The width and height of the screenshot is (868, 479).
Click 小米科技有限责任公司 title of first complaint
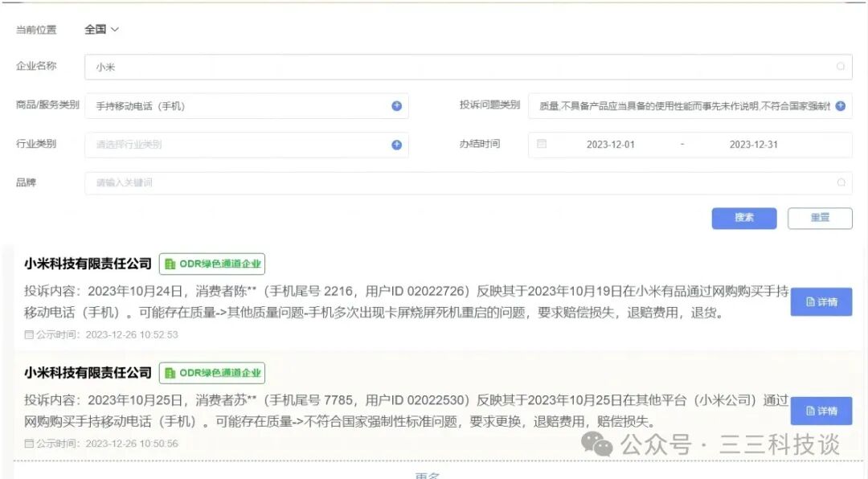click(x=88, y=264)
